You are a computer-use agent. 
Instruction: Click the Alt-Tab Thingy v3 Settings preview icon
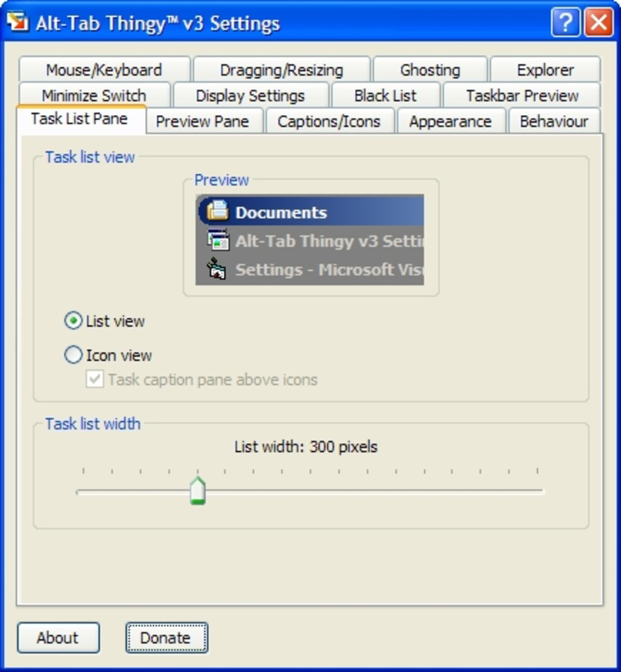click(x=218, y=239)
